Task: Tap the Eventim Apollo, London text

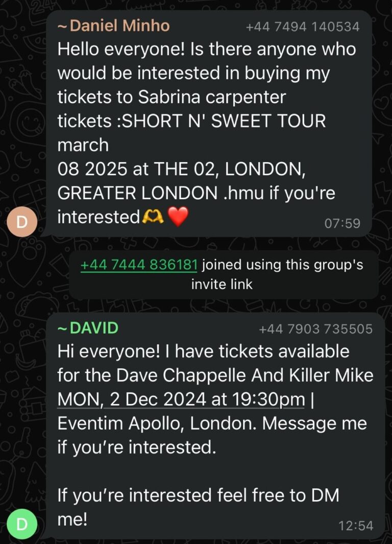Action: pos(157,423)
